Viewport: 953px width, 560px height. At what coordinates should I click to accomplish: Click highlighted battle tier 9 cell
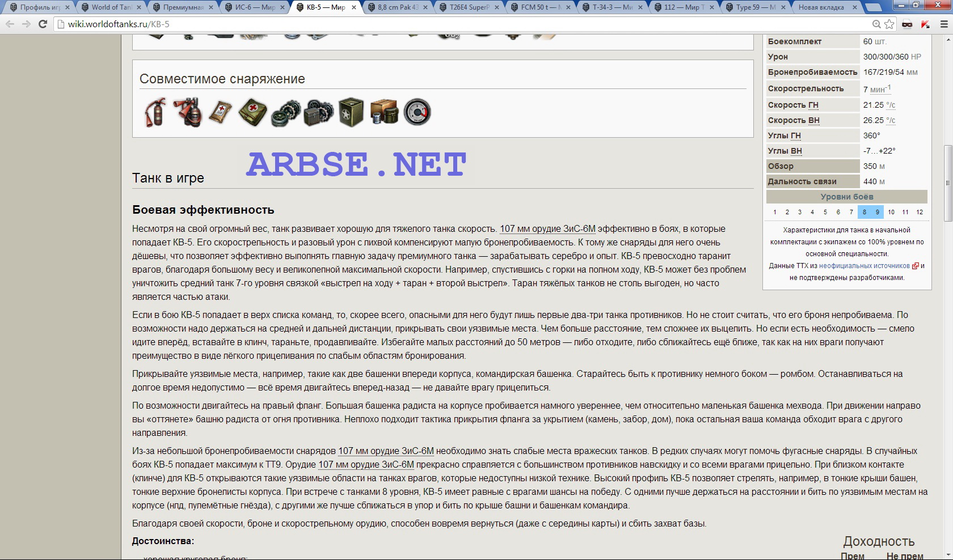click(877, 212)
